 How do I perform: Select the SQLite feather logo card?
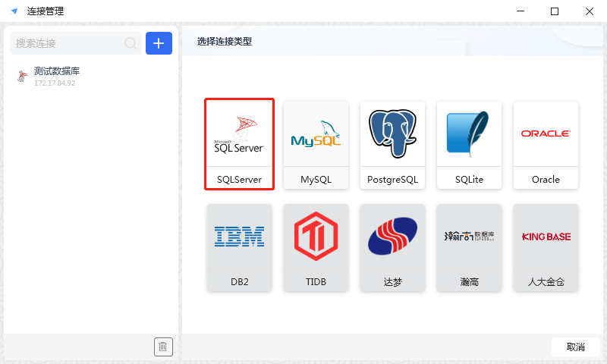pos(469,145)
